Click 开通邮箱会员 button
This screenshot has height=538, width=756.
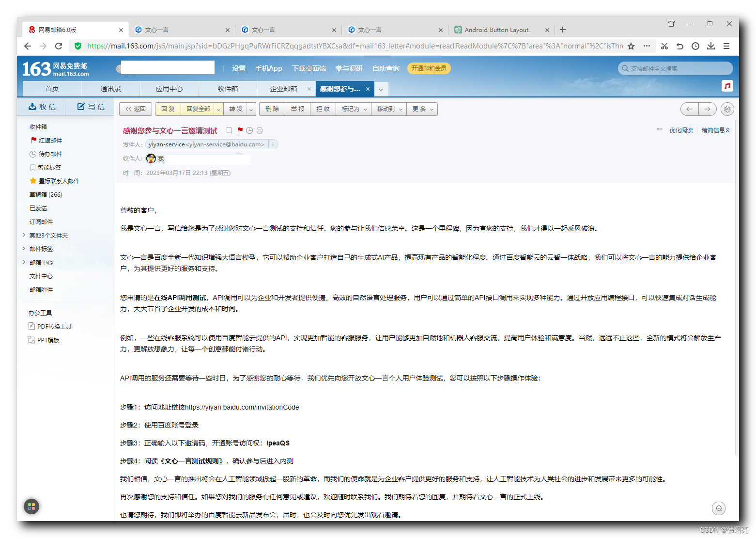tap(429, 68)
